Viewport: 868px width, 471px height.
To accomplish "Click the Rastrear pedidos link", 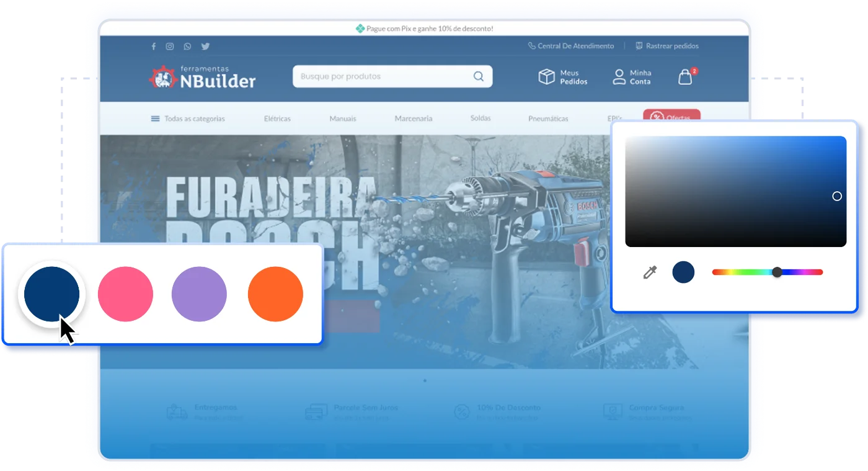I will click(672, 46).
